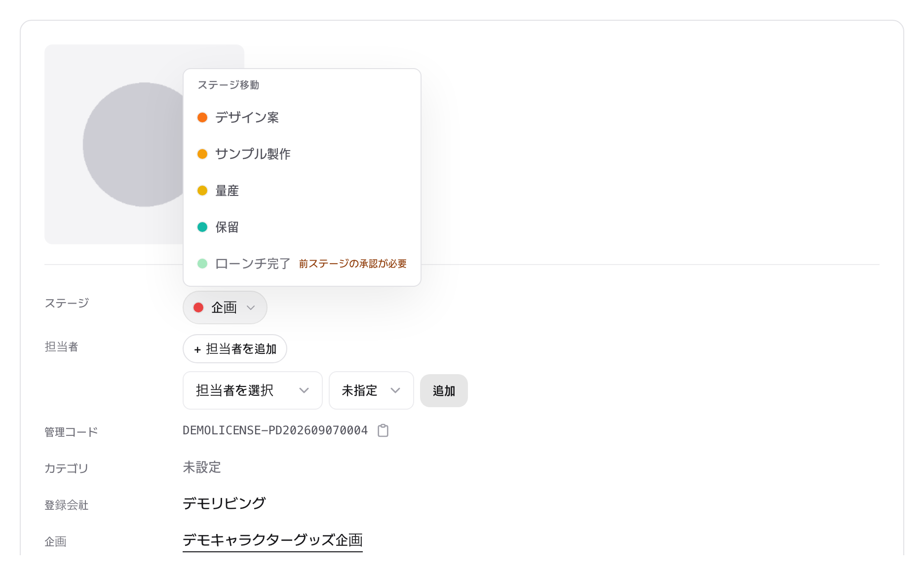This screenshot has width=924, height=575.
Task: Select the デザイン案 stage
Action: 302,117
